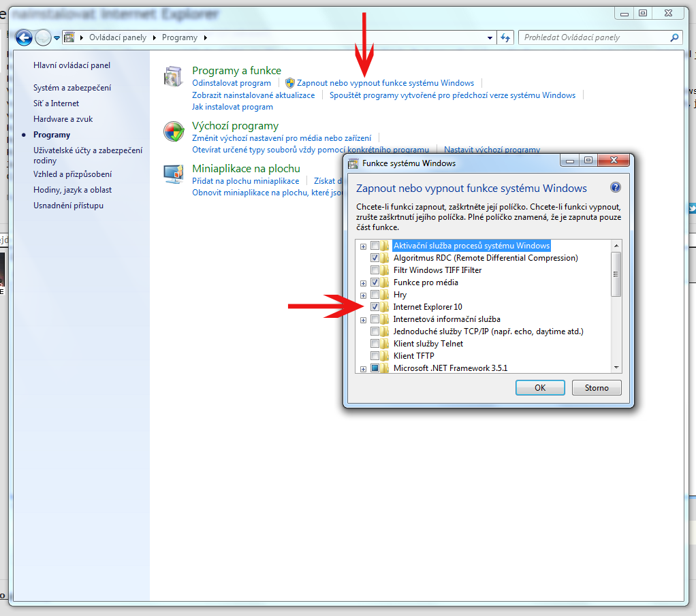Check the Hry checkbox

[x=375, y=295]
